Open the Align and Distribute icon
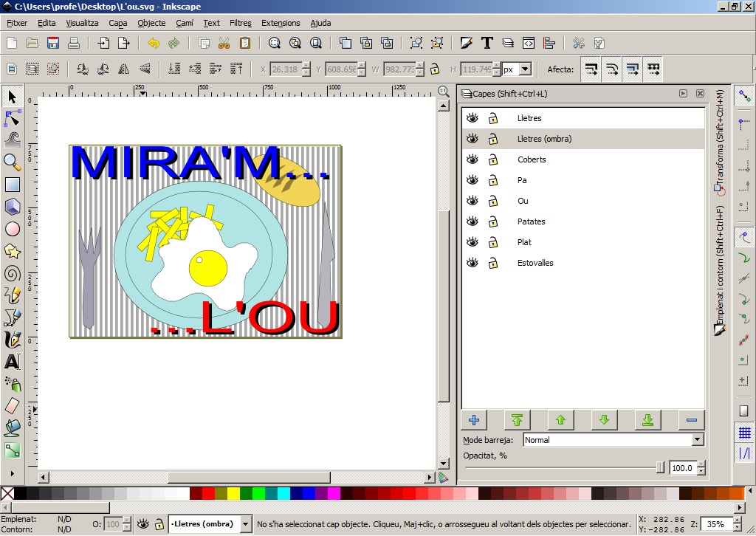Image resolution: width=756 pixels, height=536 pixels. (549, 43)
